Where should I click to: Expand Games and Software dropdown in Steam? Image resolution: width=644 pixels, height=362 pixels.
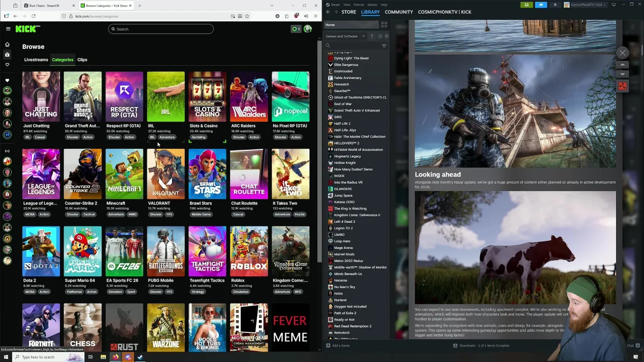(x=345, y=36)
